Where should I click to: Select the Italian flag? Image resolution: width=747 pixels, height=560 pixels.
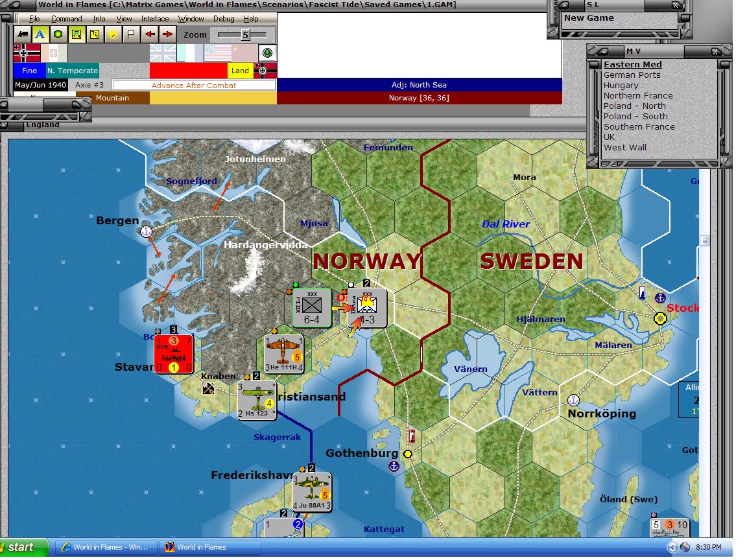54,53
